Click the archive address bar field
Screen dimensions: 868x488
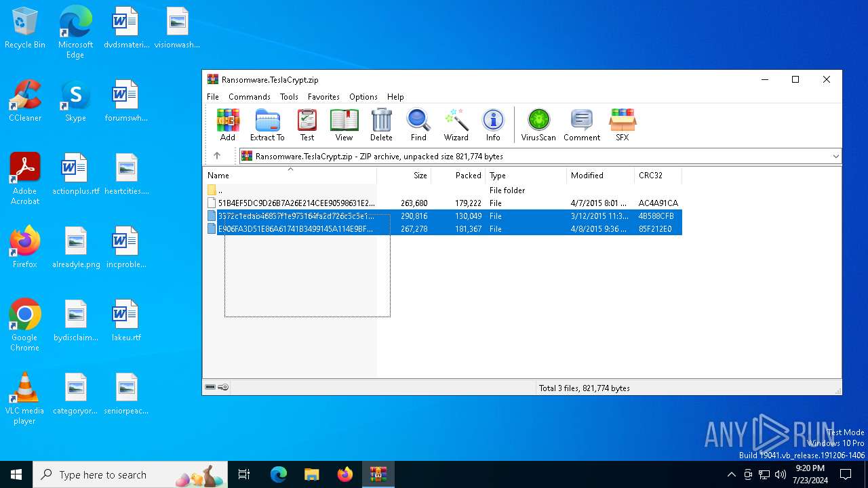coord(540,156)
